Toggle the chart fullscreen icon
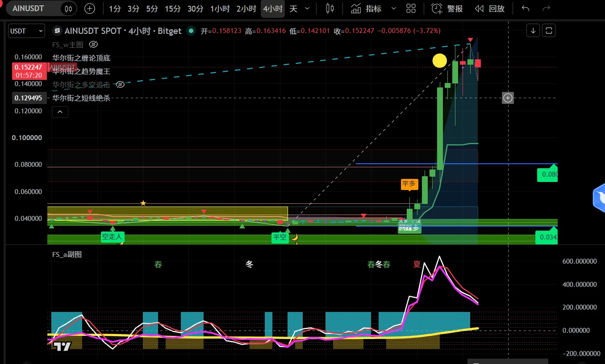This screenshot has width=605, height=364. (549, 30)
